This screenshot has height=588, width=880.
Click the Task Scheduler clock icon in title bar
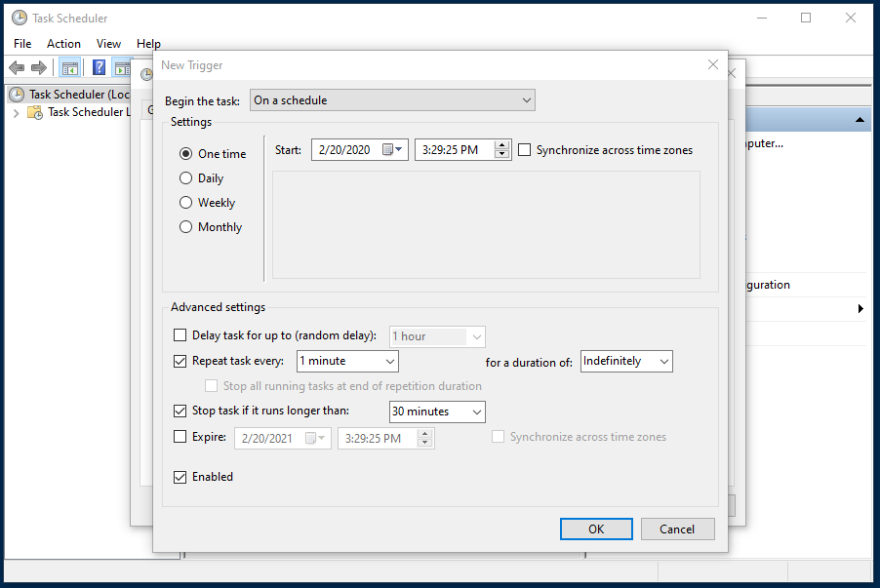[20, 18]
